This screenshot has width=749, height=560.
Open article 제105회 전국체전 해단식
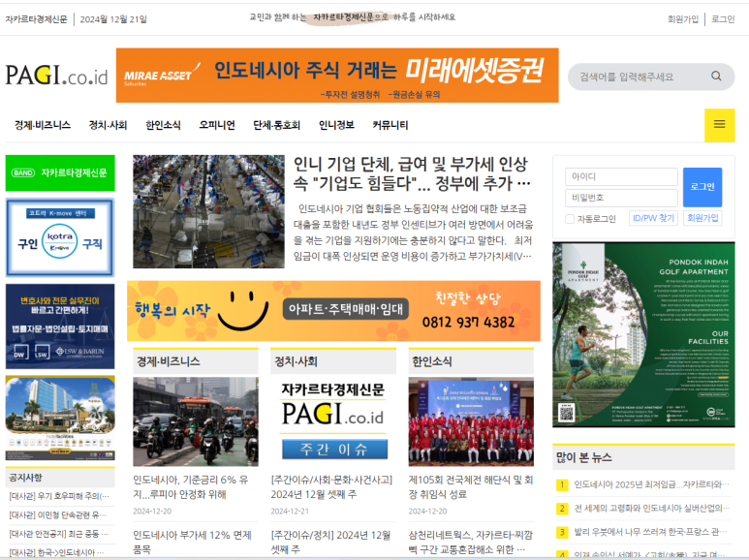pos(471,487)
